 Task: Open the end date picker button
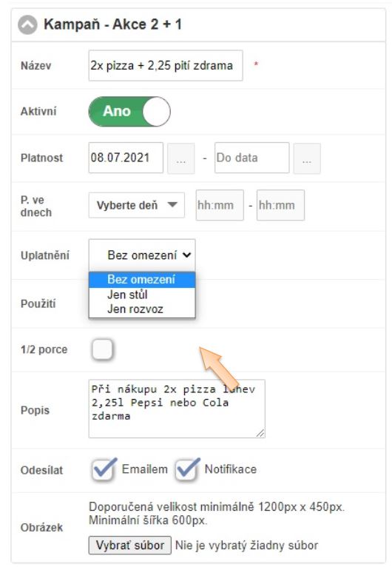click(307, 158)
